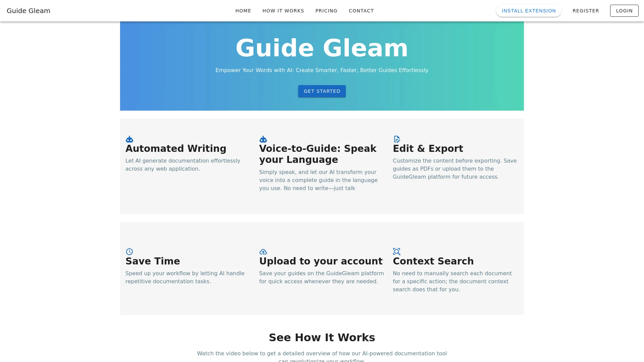Click the Context Search magnifier icon

(396, 251)
